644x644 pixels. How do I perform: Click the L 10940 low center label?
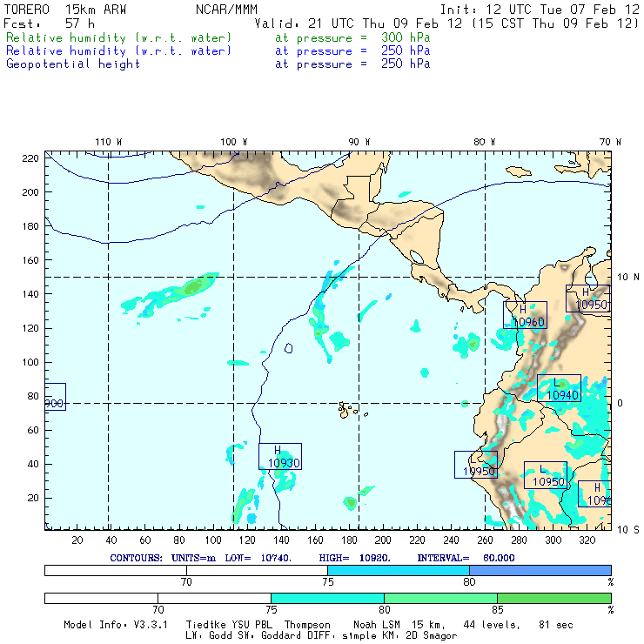click(559, 388)
